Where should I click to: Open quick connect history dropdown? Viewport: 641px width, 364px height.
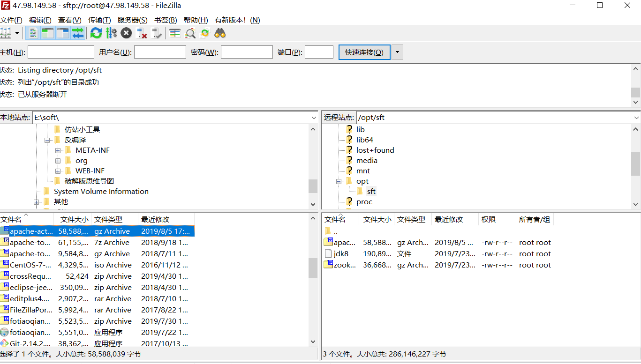click(397, 52)
